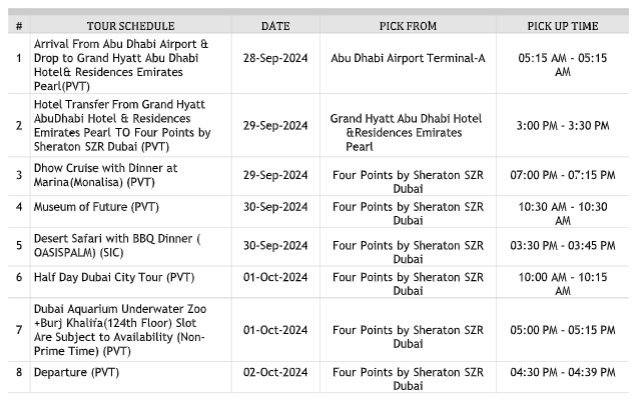
Task: Click Desert Safari with BBQ Dinner entry
Action: 117,245
